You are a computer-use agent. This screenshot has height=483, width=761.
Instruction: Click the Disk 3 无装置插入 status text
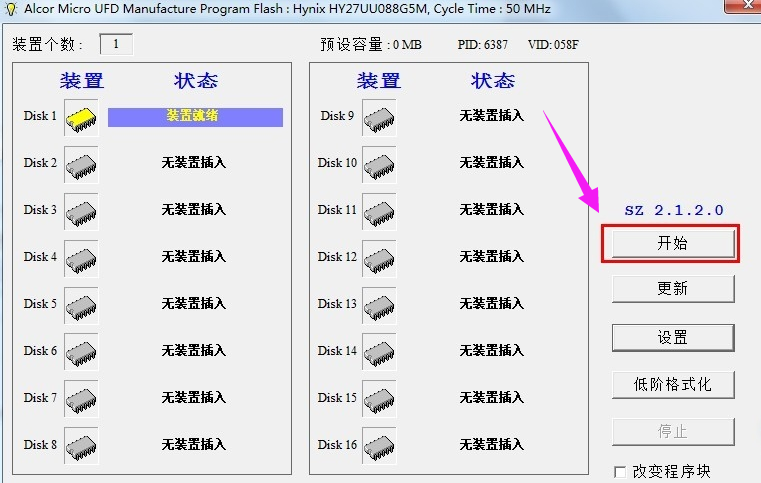[194, 210]
